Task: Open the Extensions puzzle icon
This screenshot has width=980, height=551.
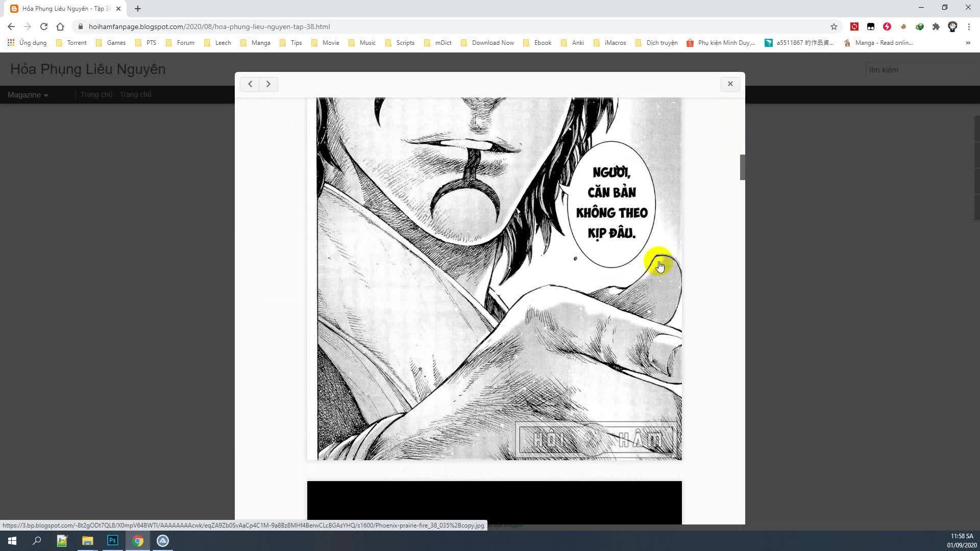Action: pyautogui.click(x=936, y=27)
